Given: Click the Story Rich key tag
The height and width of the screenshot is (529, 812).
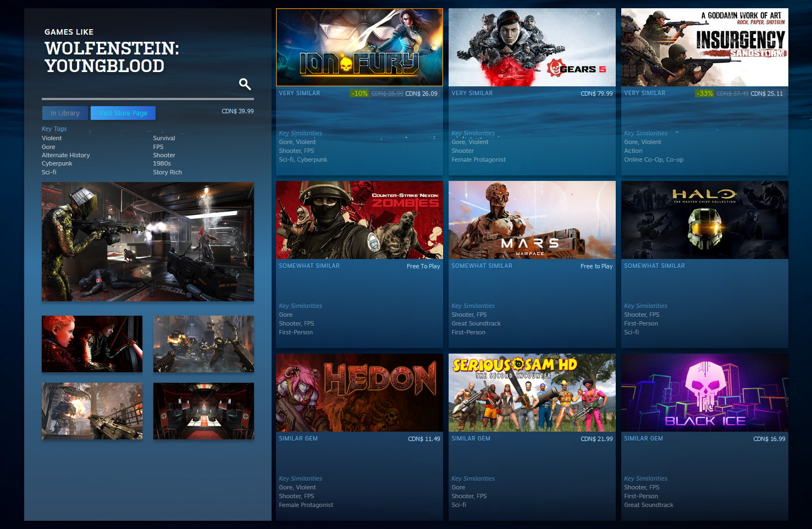Looking at the screenshot, I should (x=167, y=172).
